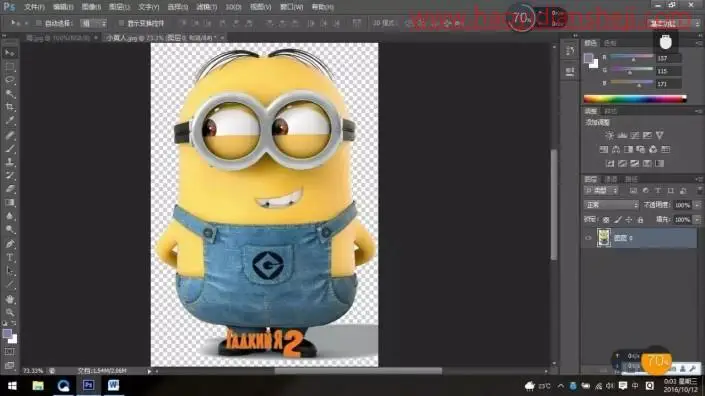
Task: Select the Eraser tool
Action: (9, 189)
